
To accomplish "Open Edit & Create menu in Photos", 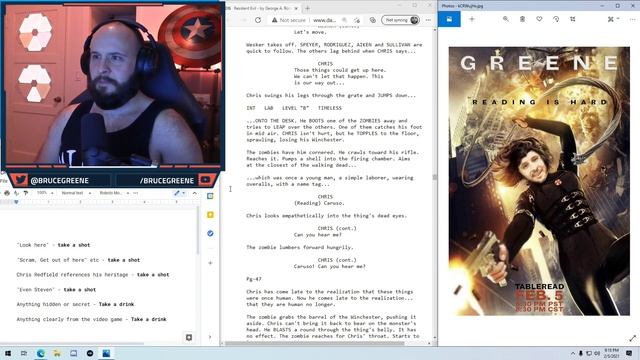I will tap(613, 19).
